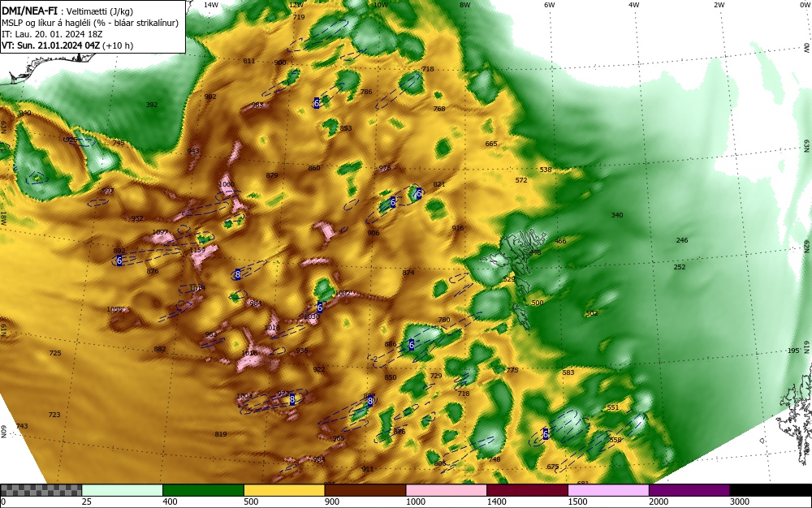Pick the purple 2000–3000 legend swatch
This screenshot has height=508, width=812.
click(689, 490)
